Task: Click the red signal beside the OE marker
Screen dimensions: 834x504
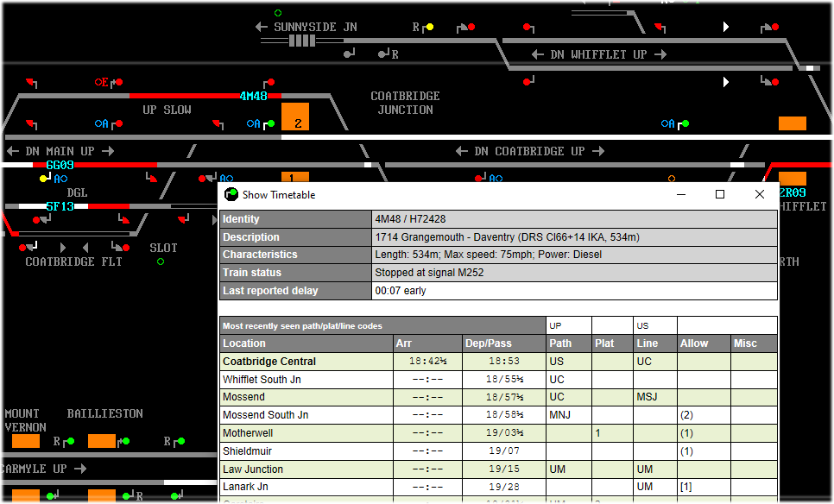Action: [119, 82]
